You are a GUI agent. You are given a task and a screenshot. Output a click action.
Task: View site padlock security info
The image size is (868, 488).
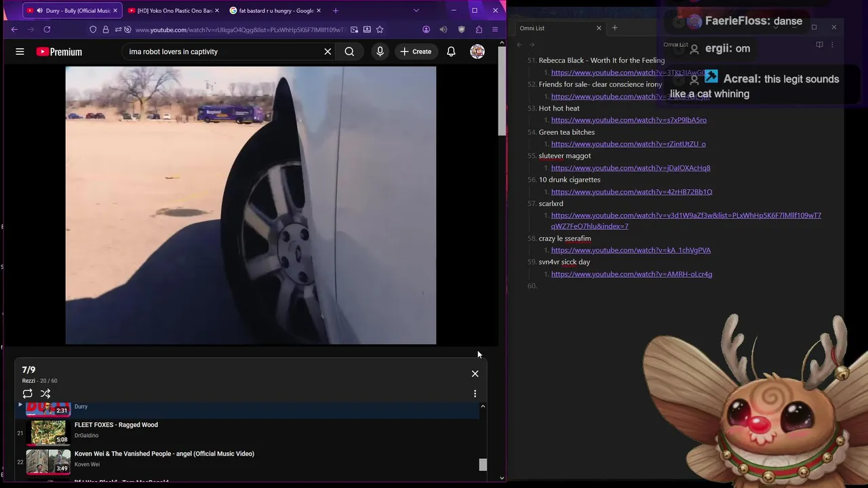coord(105,30)
